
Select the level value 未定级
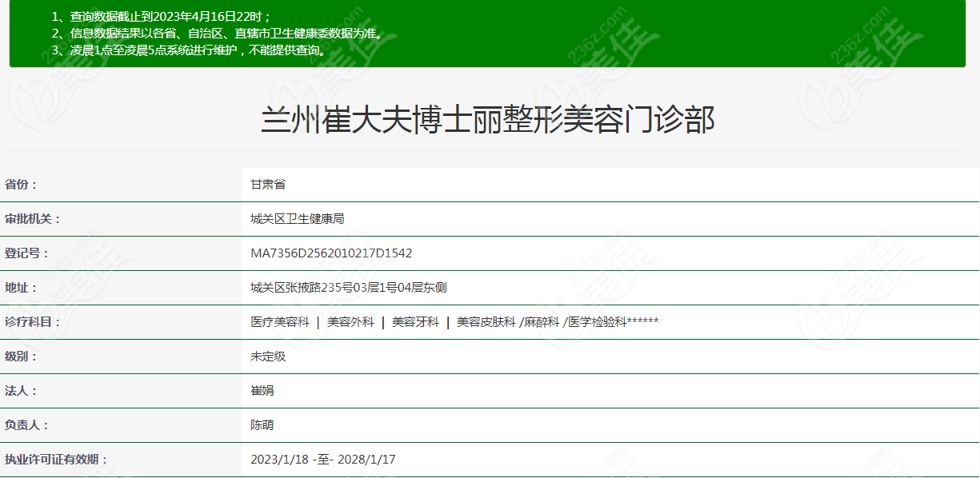tap(268, 357)
